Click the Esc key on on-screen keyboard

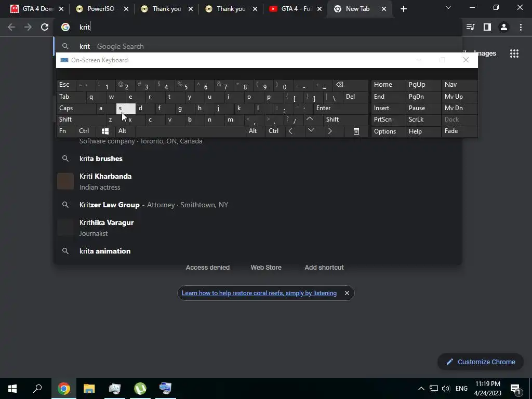click(66, 85)
